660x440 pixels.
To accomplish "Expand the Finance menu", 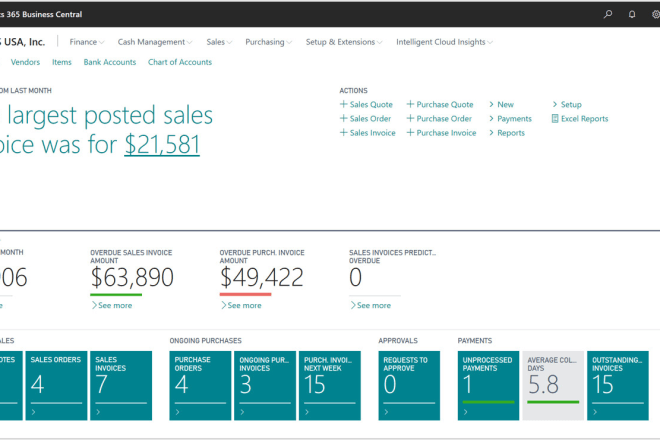I will 87,42.
